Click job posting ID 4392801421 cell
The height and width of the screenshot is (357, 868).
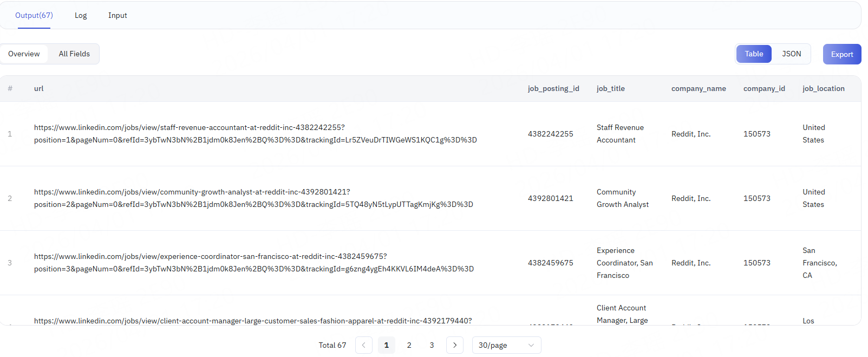pos(550,198)
